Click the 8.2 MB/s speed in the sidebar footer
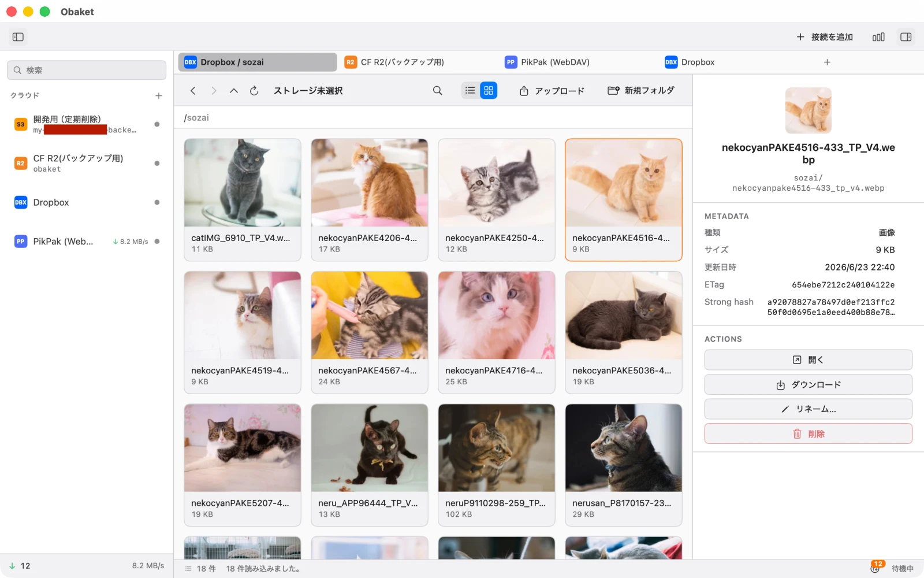The height and width of the screenshot is (578, 924). pyautogui.click(x=148, y=566)
